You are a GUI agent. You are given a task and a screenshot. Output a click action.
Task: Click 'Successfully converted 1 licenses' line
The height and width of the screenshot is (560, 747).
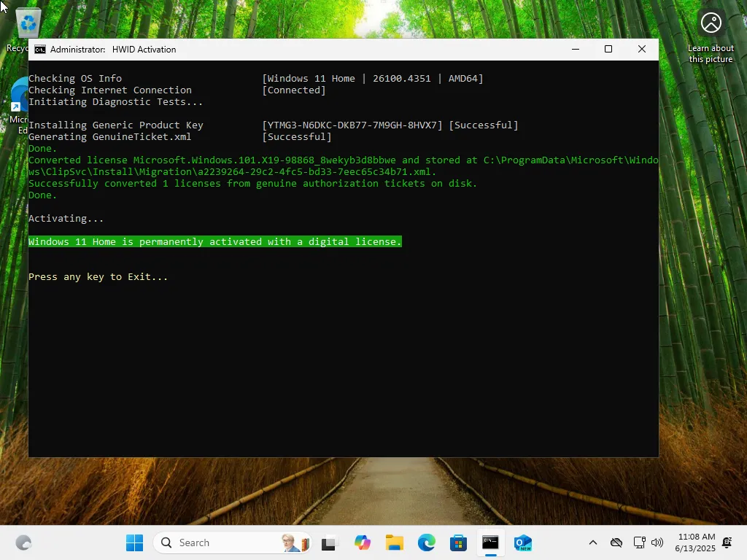point(252,183)
